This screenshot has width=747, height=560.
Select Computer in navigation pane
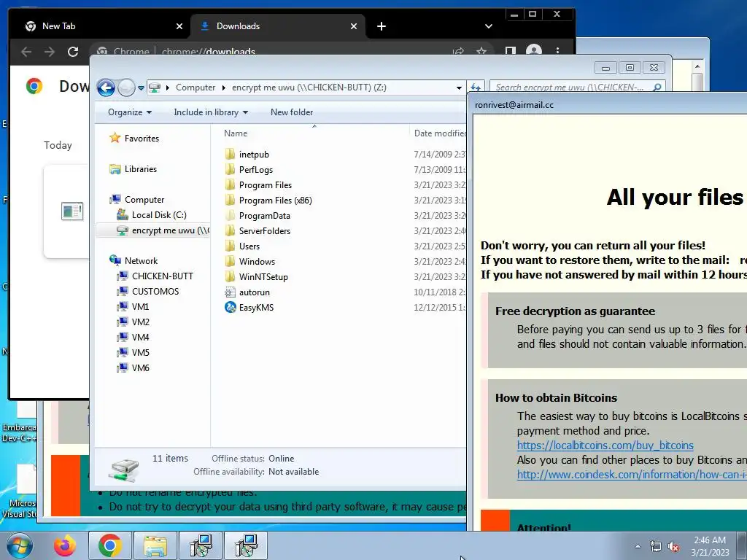(136, 200)
